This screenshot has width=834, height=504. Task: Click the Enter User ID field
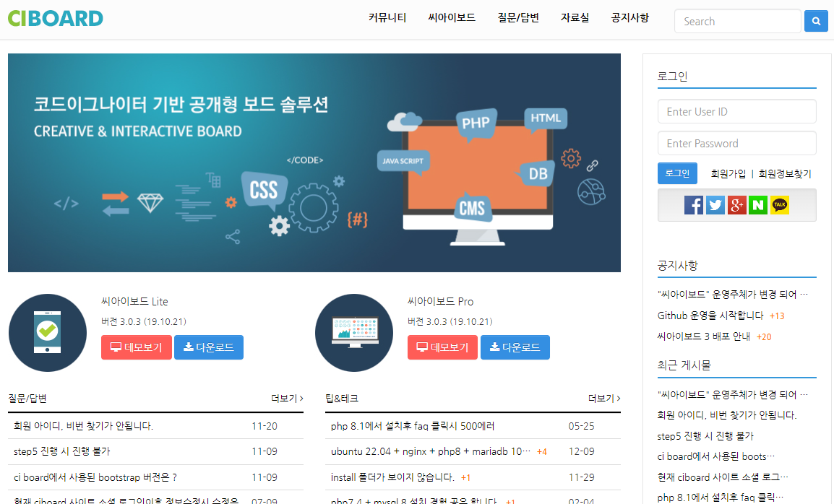coord(736,112)
